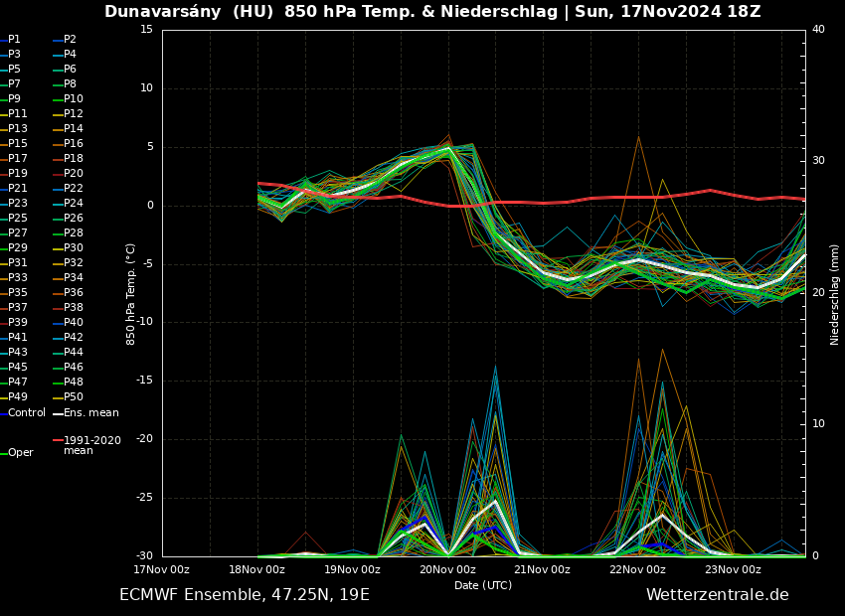The image size is (845, 616).
Task: Click the 850 hPa Temp. axis label
Action: tap(131, 294)
